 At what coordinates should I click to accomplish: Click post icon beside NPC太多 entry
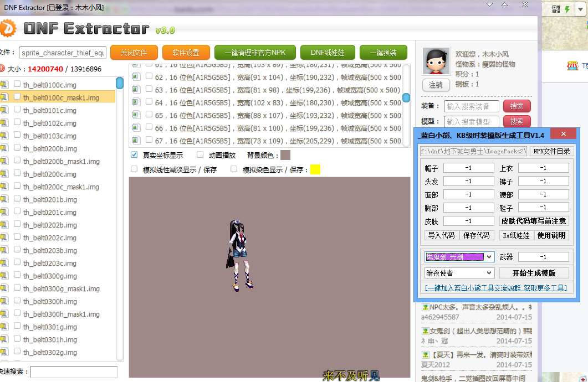(425, 307)
